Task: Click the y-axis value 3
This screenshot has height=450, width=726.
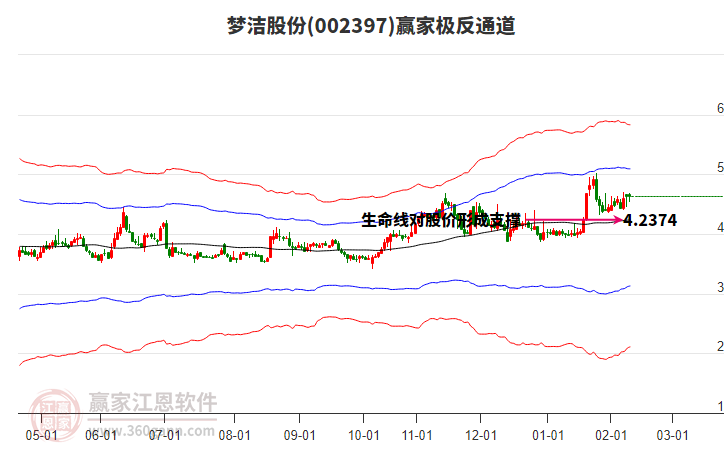Action: 720,287
